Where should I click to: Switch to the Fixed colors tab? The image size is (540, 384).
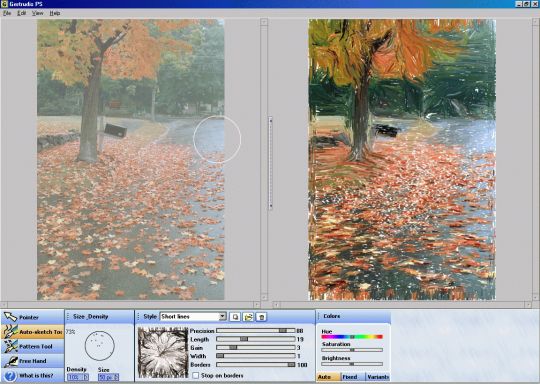click(352, 377)
